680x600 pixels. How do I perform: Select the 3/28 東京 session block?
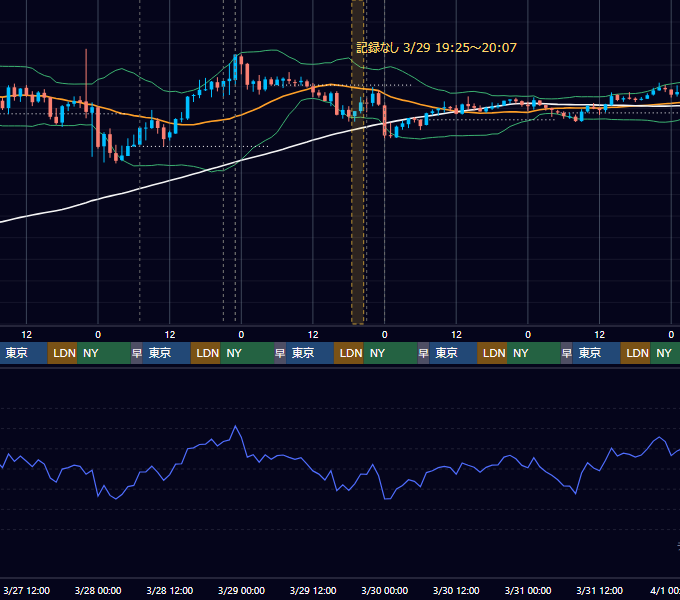pyautogui.click(x=167, y=353)
